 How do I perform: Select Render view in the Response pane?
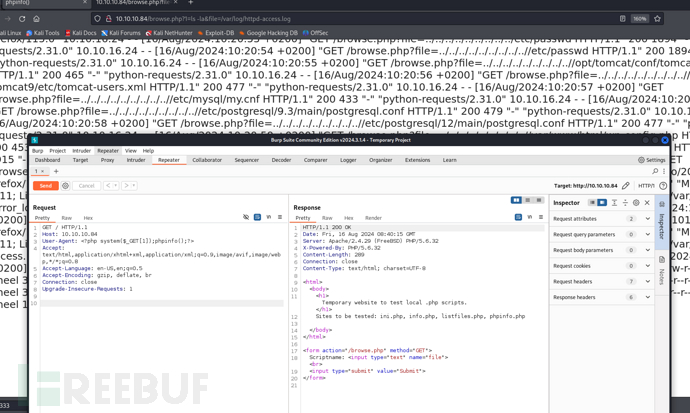click(x=373, y=218)
